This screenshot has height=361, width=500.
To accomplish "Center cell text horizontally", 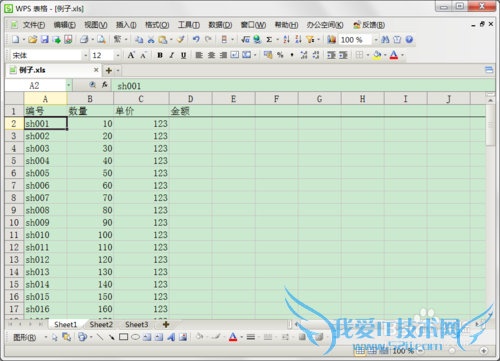I will click(x=211, y=55).
